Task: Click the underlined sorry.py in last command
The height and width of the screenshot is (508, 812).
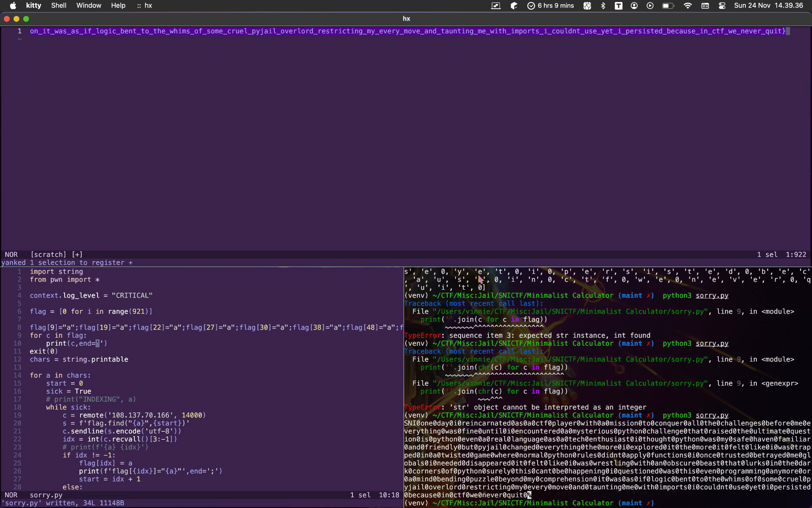Action: click(712, 415)
